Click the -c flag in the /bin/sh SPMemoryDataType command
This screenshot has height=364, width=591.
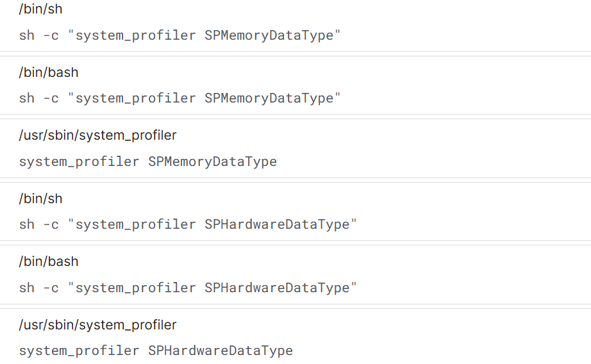click(x=51, y=35)
